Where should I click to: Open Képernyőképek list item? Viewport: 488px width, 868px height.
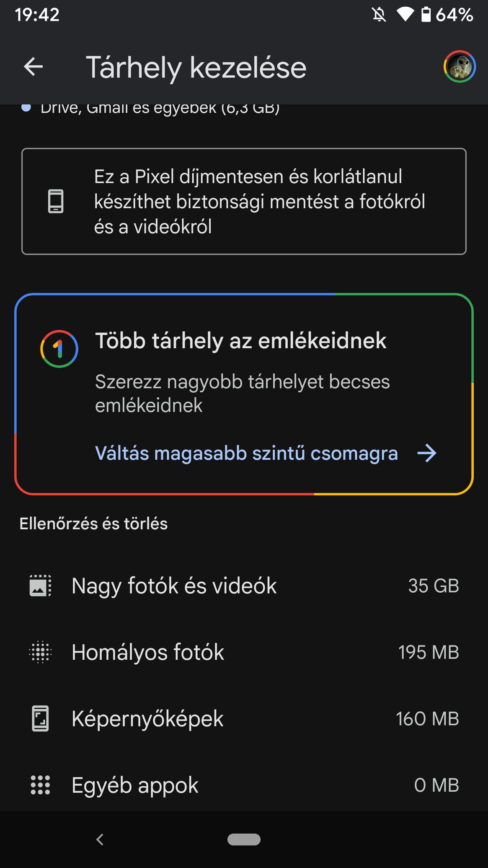point(244,718)
